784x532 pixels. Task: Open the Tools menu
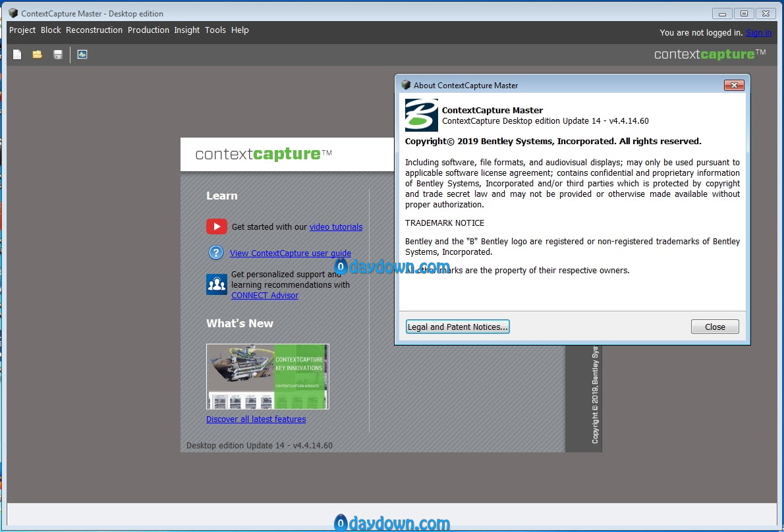[x=215, y=30]
